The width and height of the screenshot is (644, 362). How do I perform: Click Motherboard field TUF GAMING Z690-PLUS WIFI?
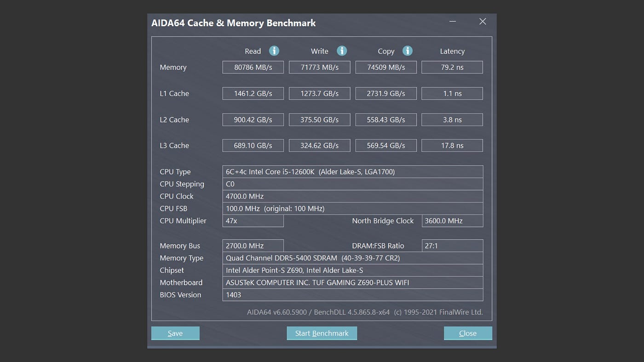coord(353,283)
